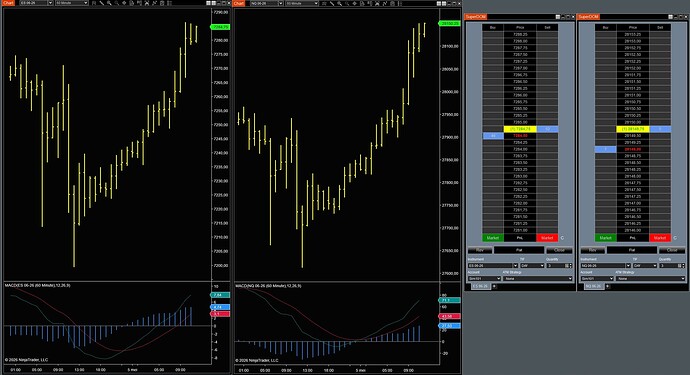Screen dimensions: 690x375
Task: Click the Close button in the NQ SuperDOM
Action: click(x=672, y=250)
